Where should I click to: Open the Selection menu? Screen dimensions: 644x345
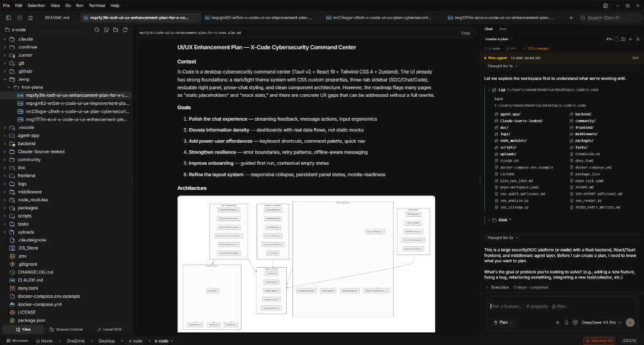(36, 5)
